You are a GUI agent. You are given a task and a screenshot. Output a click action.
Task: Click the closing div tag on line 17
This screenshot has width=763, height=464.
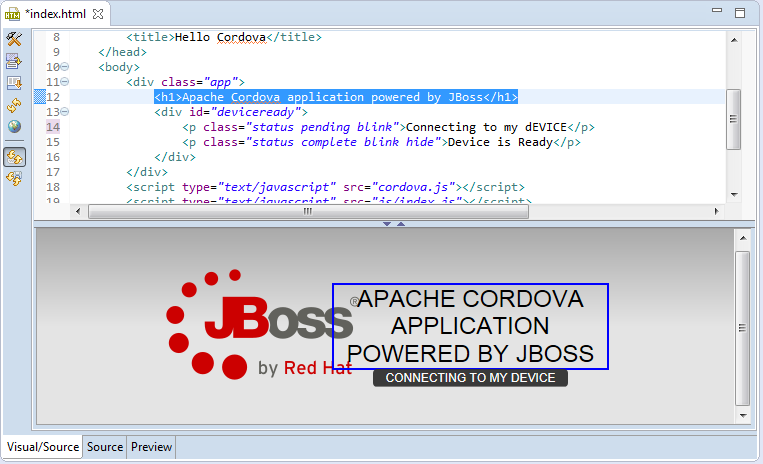pyautogui.click(x=146, y=172)
